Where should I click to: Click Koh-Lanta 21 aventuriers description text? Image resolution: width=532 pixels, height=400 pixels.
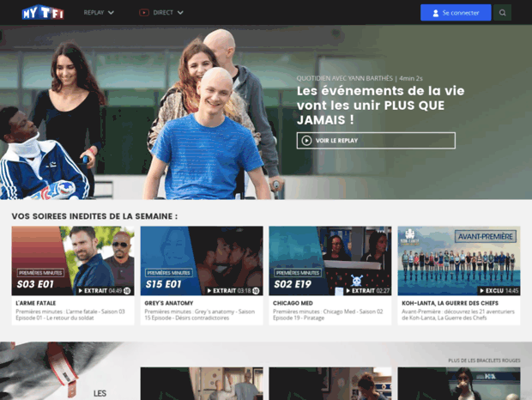click(458, 314)
